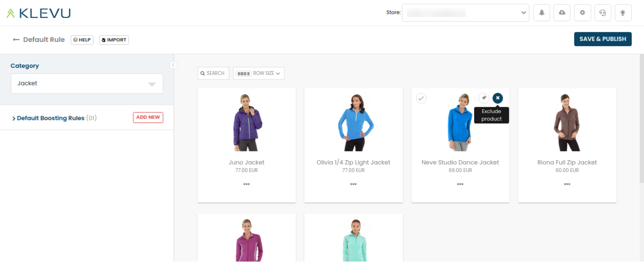This screenshot has width=644, height=262.
Task: Go back using the left arrow
Action: 16,39
